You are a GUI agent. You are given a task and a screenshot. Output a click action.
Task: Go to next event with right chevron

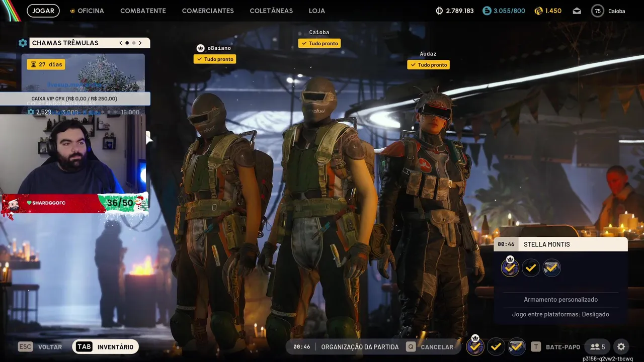click(x=140, y=43)
